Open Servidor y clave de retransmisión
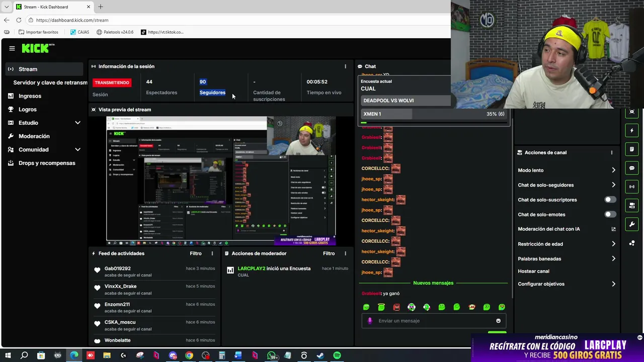Image resolution: width=644 pixels, height=362 pixels. tap(50, 82)
